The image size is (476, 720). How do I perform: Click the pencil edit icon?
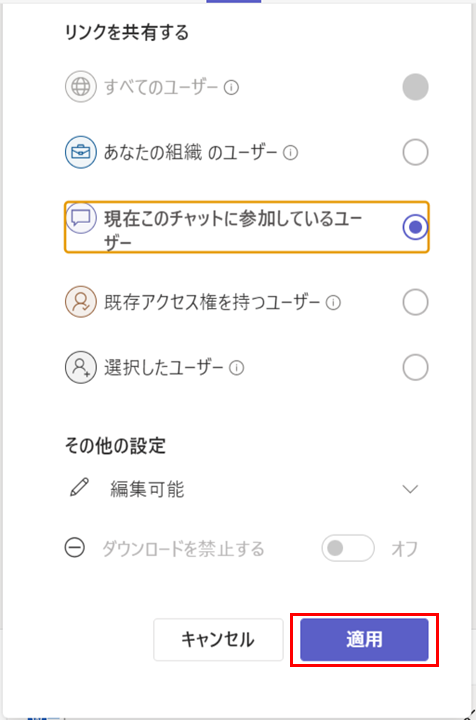click(79, 488)
